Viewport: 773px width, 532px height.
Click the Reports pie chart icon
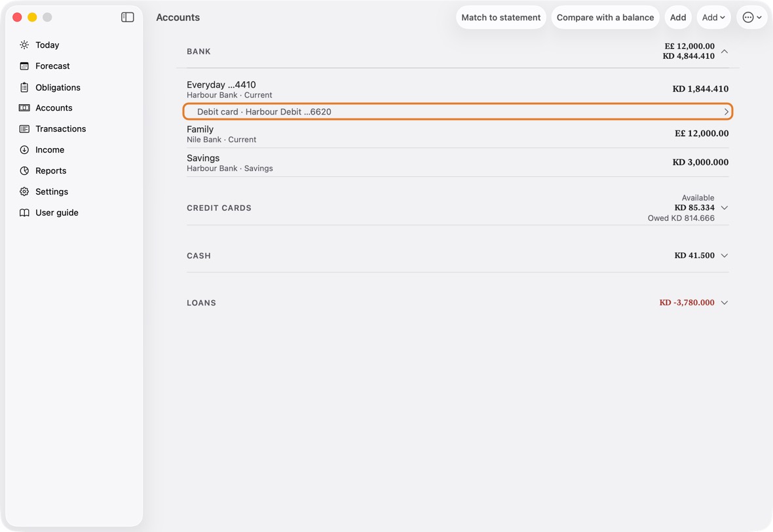tap(24, 170)
